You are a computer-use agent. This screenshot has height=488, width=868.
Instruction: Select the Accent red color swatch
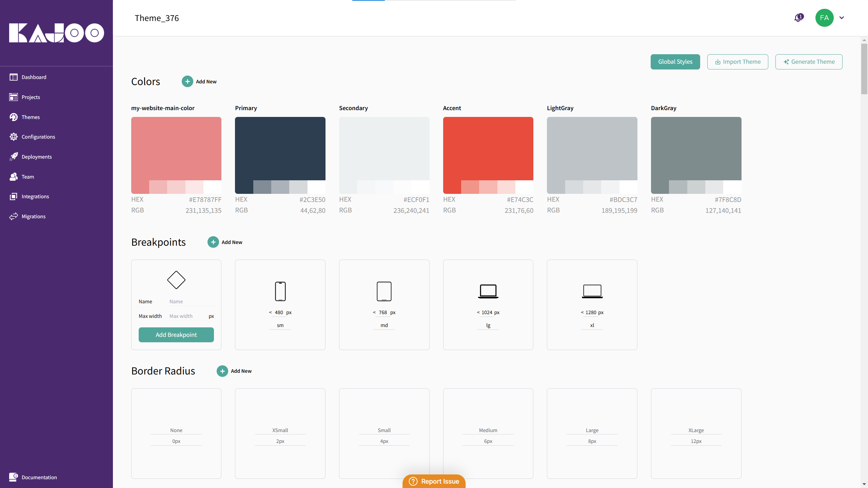488,148
